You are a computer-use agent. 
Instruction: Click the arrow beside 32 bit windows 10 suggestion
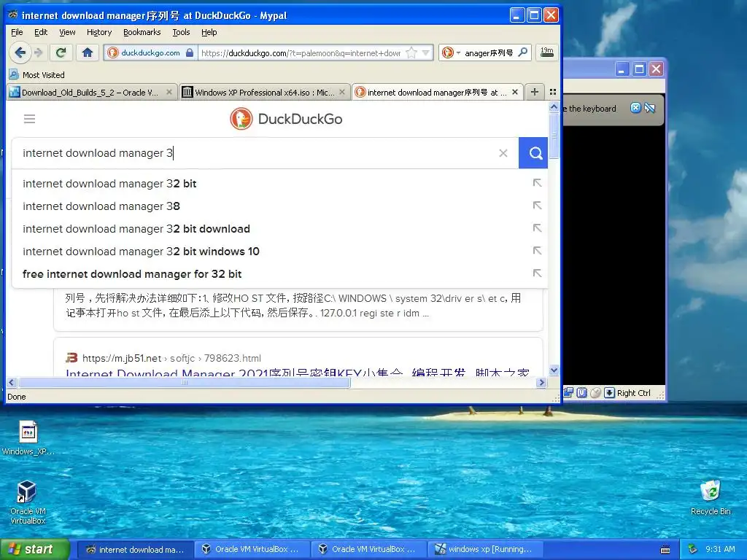(x=537, y=251)
